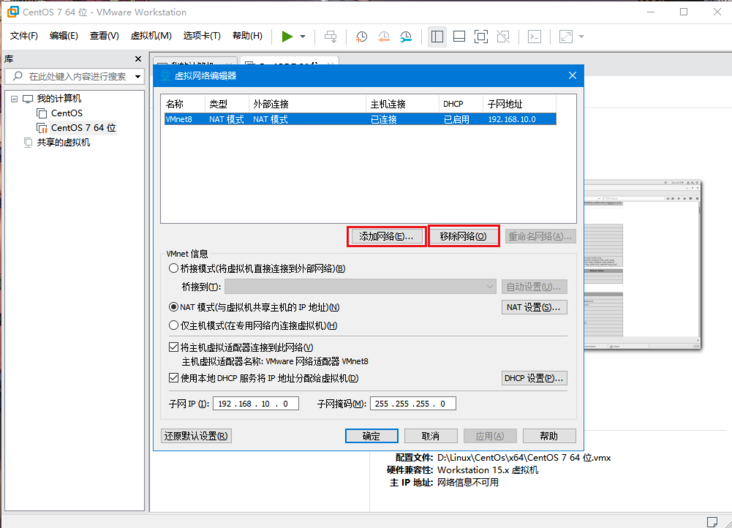This screenshot has width=732, height=528.
Task: Click the 添加网络(E)... button
Action: (386, 236)
